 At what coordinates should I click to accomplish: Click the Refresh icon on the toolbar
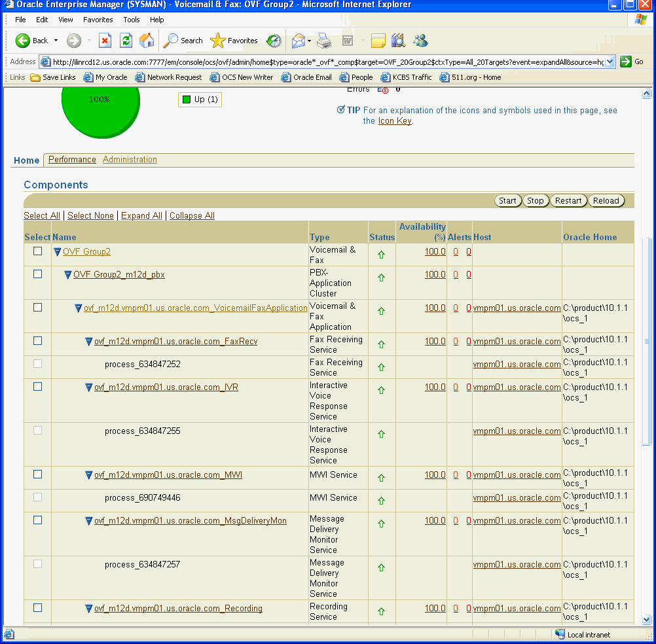click(125, 41)
